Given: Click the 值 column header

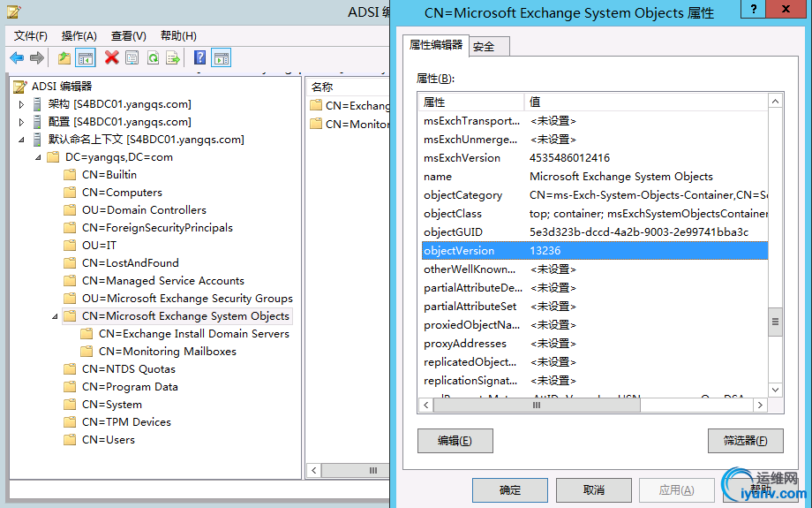Looking at the screenshot, I should (646, 102).
